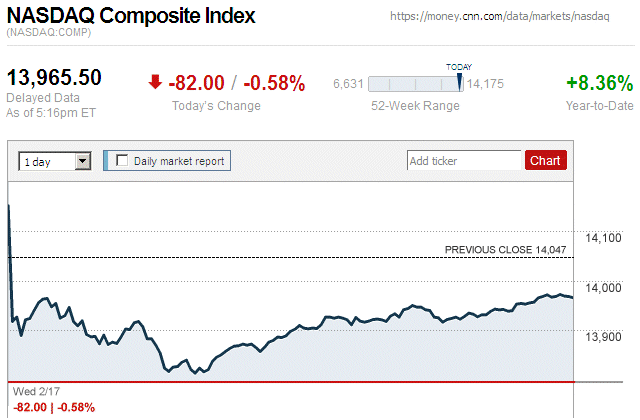Image resolution: width=640 pixels, height=420 pixels.
Task: Click the 14,100 axis label
Action: tap(604, 238)
